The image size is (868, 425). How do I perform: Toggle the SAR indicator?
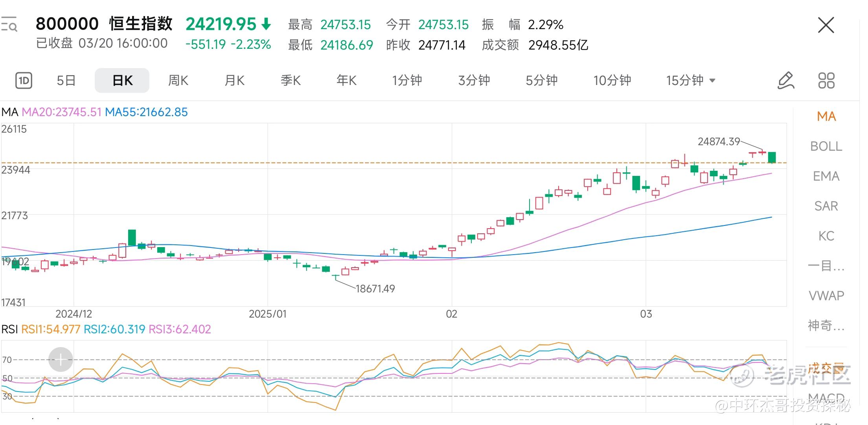pyautogui.click(x=826, y=206)
